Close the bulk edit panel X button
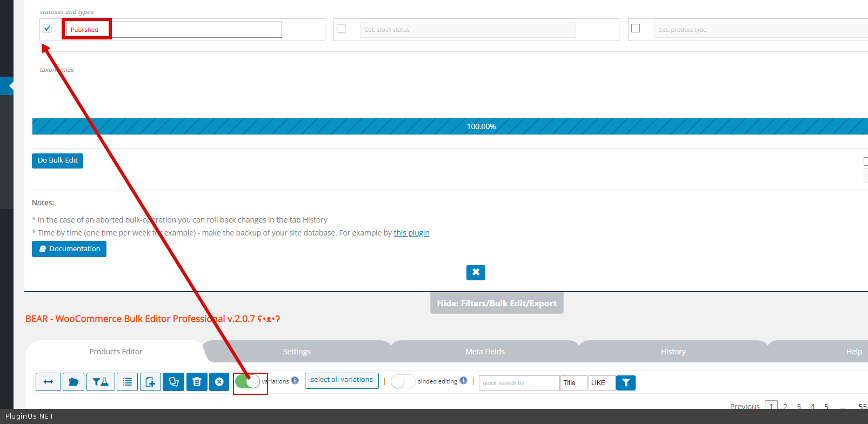868x424 pixels. (x=476, y=273)
